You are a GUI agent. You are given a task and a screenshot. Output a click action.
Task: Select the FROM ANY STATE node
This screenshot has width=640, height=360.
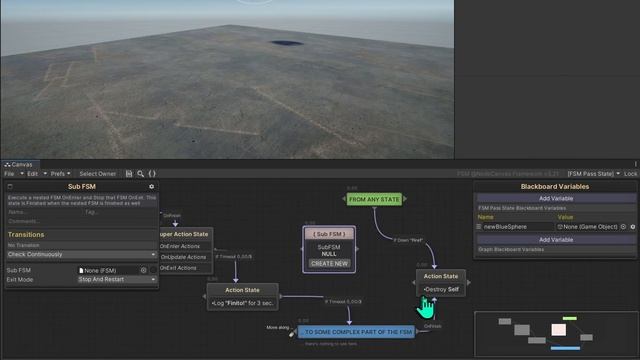click(x=374, y=199)
